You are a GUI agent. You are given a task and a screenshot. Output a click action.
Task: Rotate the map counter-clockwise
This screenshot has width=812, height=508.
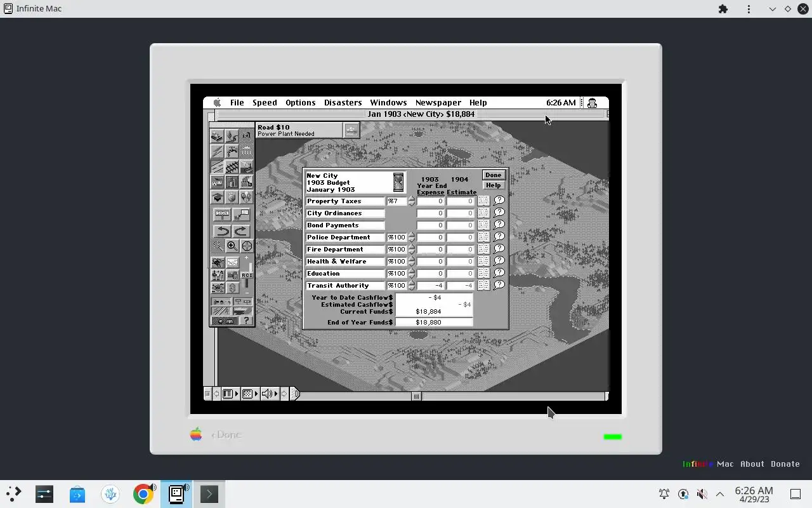pos(222,230)
